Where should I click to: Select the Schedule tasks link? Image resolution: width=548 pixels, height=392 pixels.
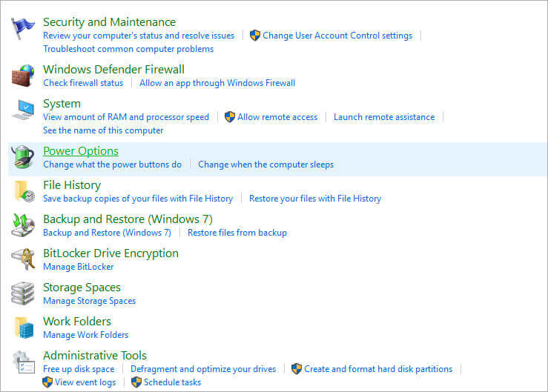pyautogui.click(x=172, y=382)
